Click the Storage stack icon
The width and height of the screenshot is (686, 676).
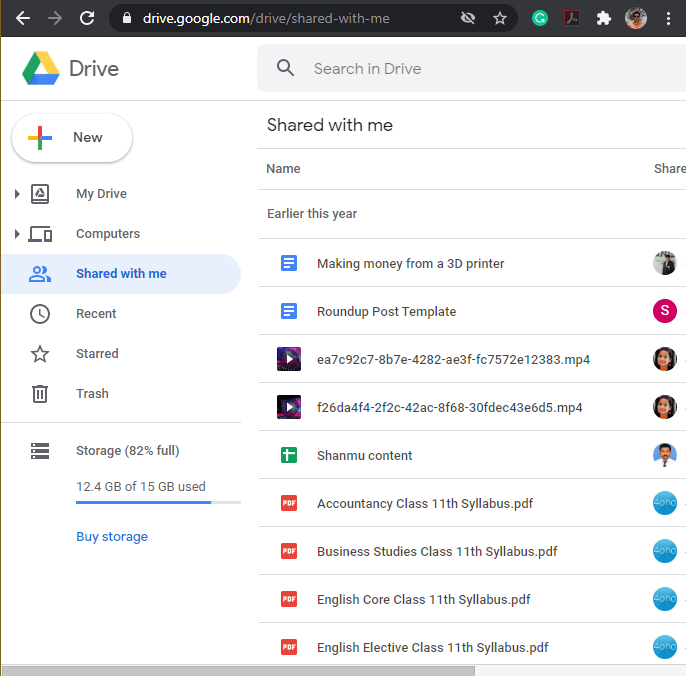click(x=40, y=451)
